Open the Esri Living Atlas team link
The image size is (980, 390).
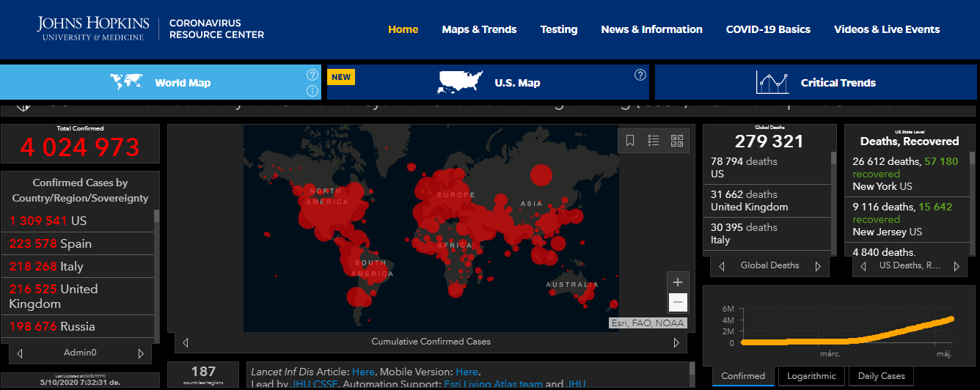(x=493, y=384)
